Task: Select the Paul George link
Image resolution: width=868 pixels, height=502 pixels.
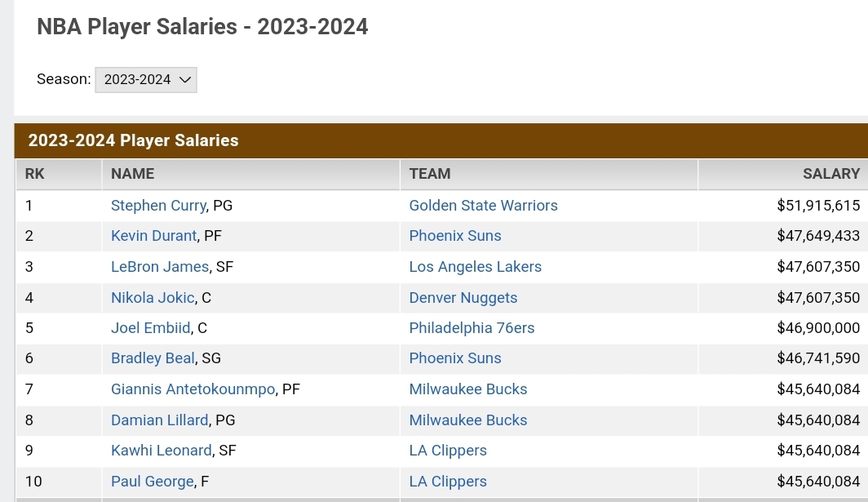Action: click(x=152, y=482)
